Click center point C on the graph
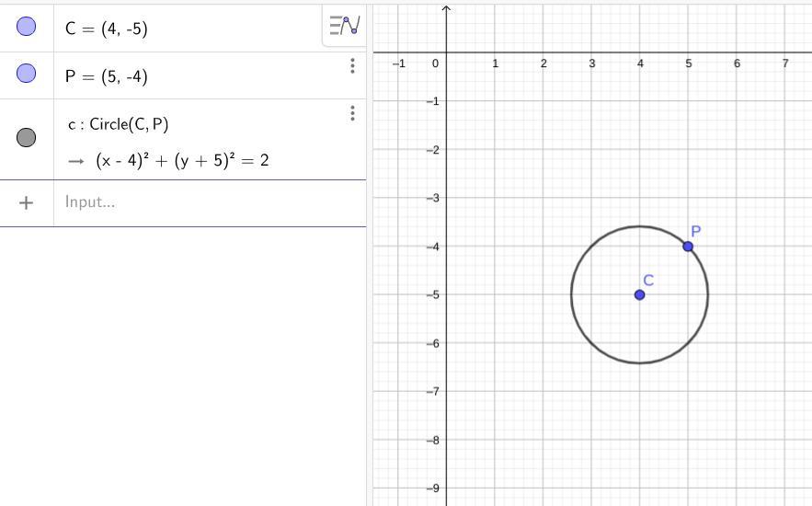812x506 pixels. tap(639, 294)
